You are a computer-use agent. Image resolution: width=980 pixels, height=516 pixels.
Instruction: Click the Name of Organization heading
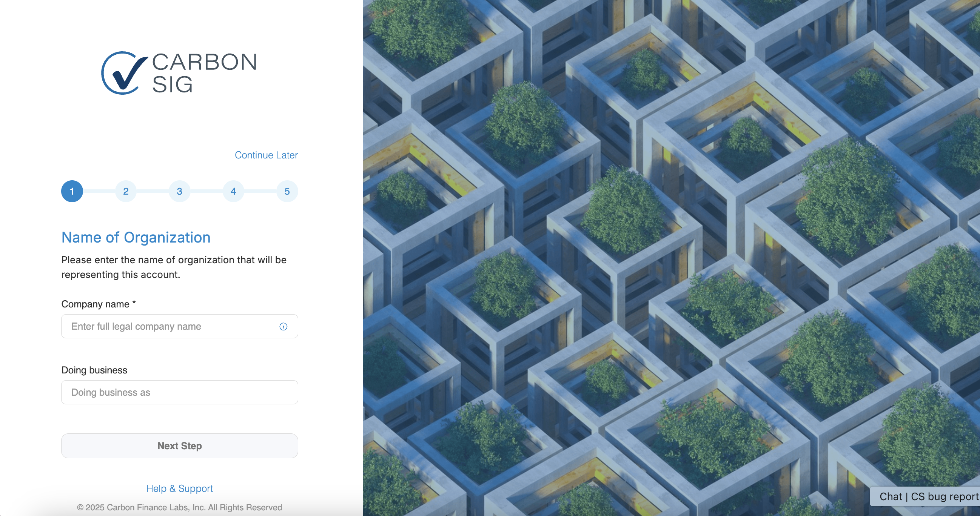click(136, 237)
